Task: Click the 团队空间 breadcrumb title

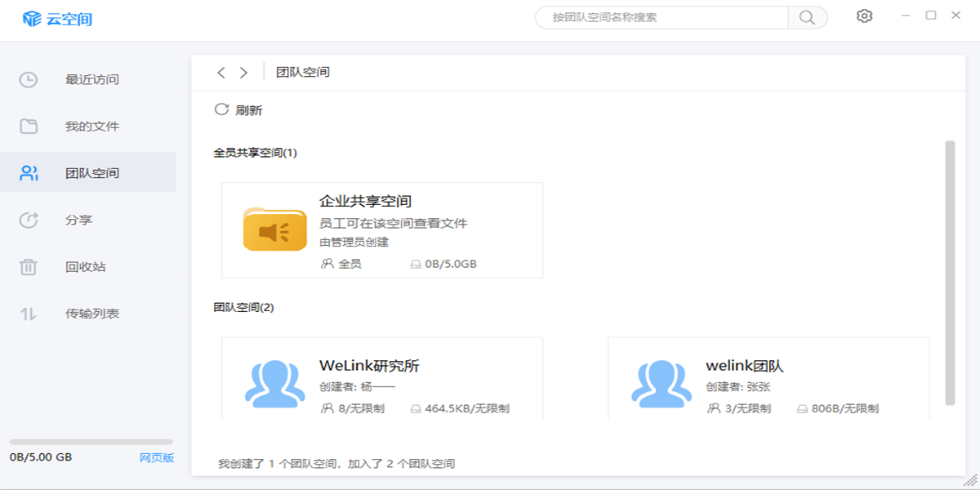Action: tap(302, 72)
